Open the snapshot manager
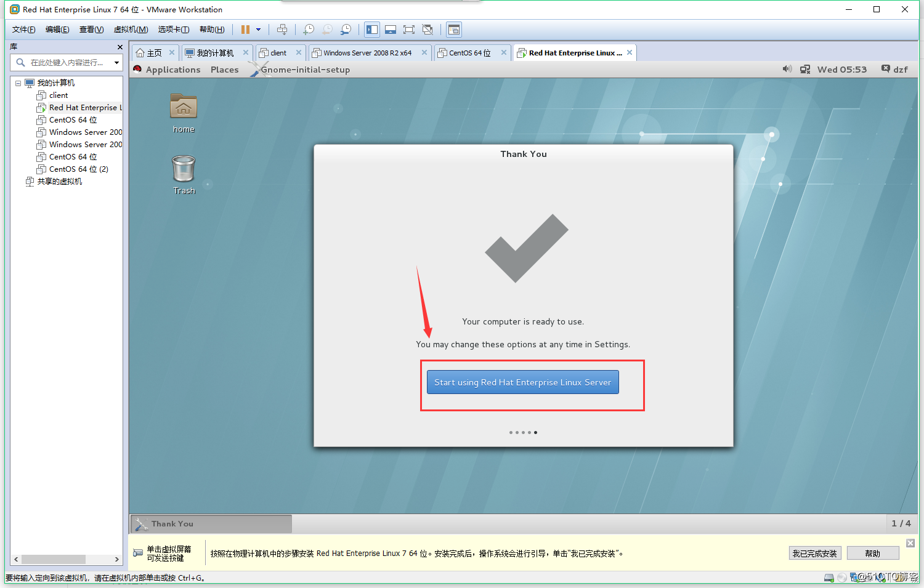The image size is (924, 588). [x=346, y=30]
